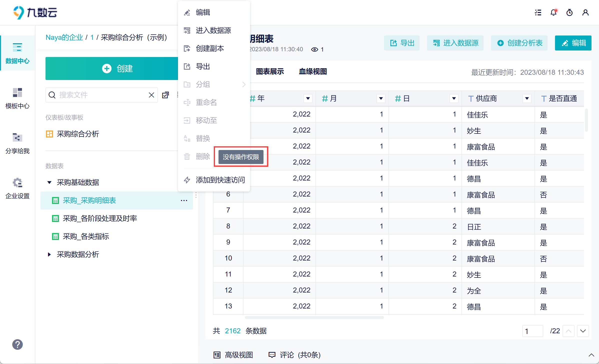Expand the 采购数据分析 folder
599x364 pixels.
click(49, 254)
